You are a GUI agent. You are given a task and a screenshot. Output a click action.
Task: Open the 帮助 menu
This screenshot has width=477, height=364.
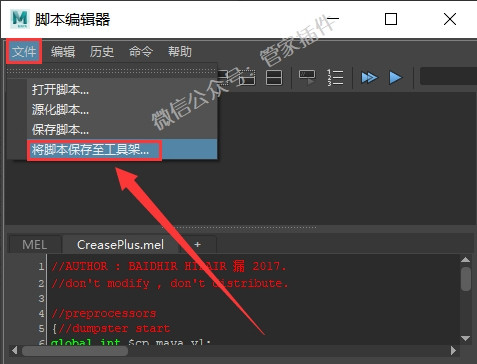180,52
